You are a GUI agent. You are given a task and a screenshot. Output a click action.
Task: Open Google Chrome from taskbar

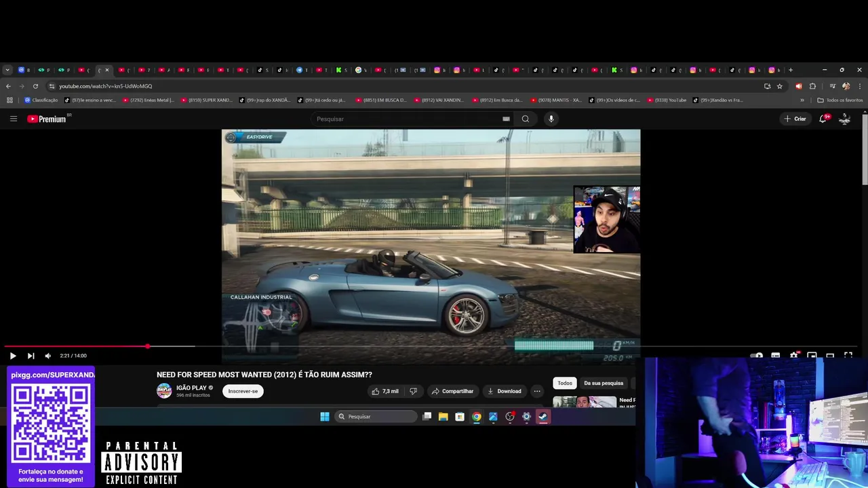tap(477, 416)
